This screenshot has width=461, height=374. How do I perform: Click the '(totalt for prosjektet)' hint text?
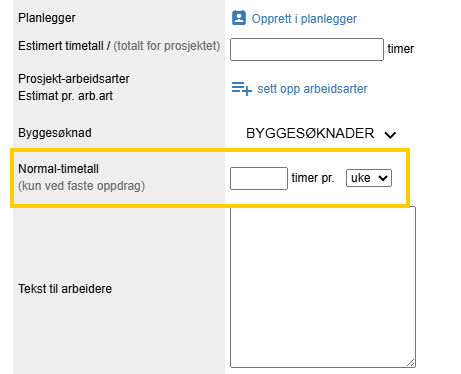pyautogui.click(x=167, y=46)
